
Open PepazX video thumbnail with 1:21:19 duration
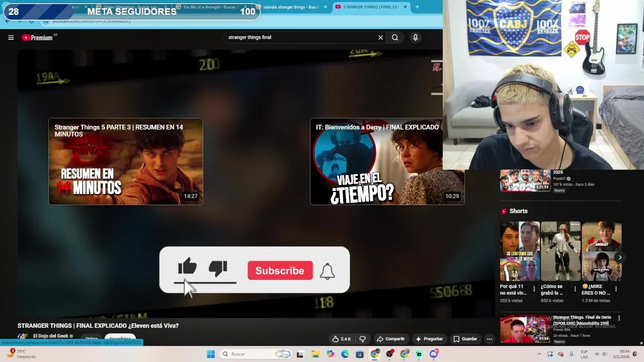click(524, 181)
